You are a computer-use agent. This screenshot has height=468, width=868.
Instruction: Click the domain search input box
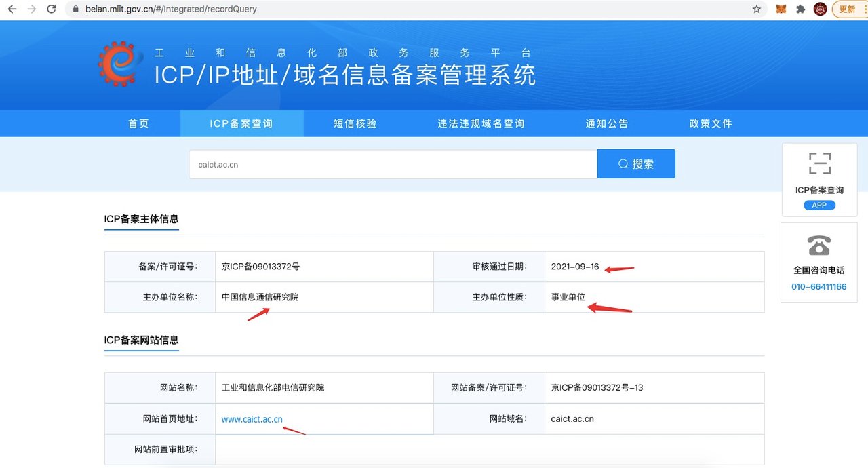393,164
